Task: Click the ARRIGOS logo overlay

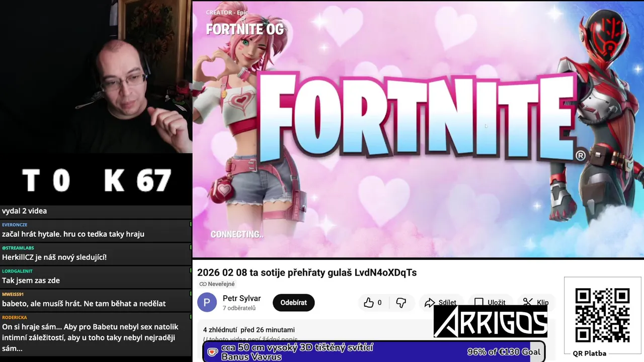Action: tap(491, 322)
